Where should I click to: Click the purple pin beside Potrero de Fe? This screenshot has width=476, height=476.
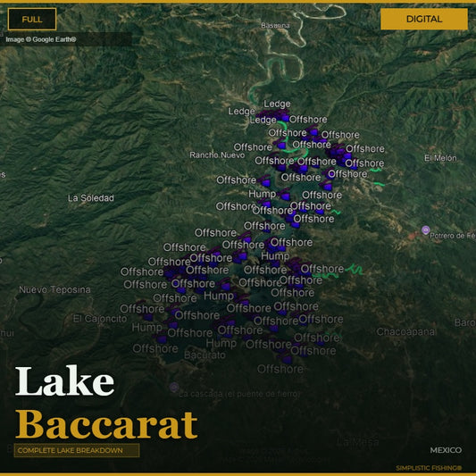point(426,230)
